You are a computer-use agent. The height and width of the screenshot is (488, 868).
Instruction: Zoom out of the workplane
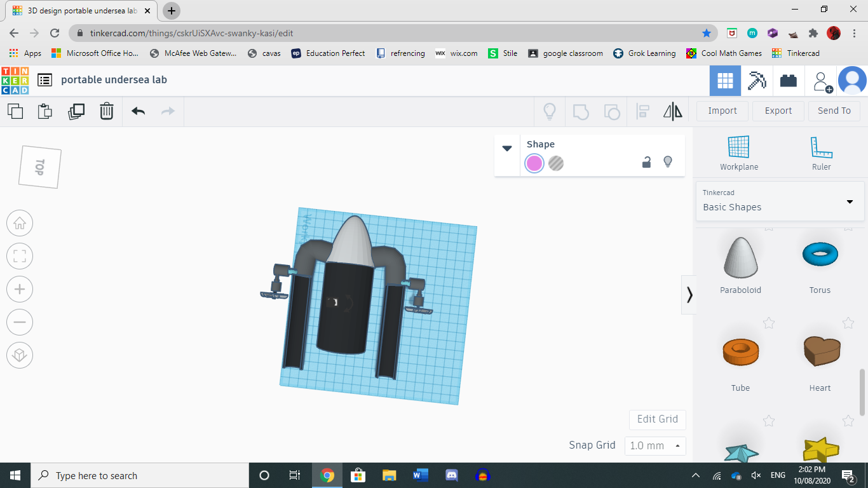pos(20,322)
